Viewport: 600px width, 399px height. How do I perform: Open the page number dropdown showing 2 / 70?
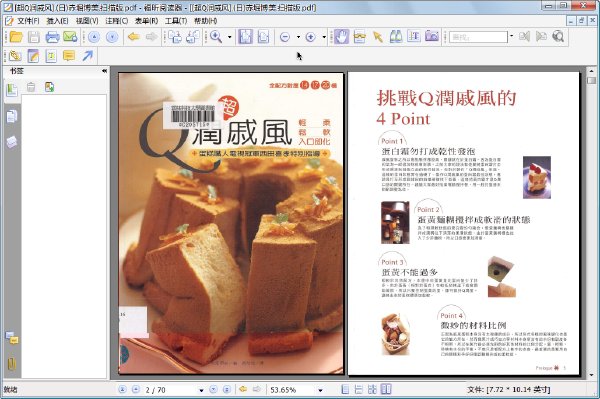[201, 390]
